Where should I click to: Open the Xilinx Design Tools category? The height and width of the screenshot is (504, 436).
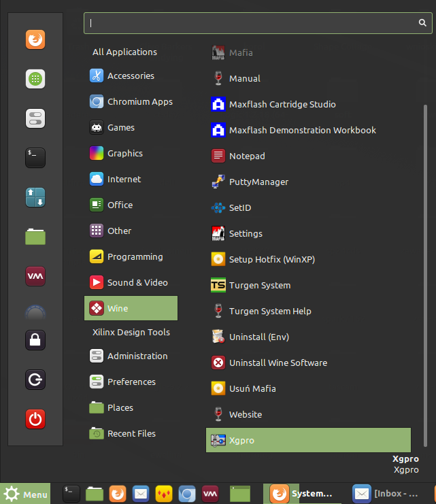(131, 332)
